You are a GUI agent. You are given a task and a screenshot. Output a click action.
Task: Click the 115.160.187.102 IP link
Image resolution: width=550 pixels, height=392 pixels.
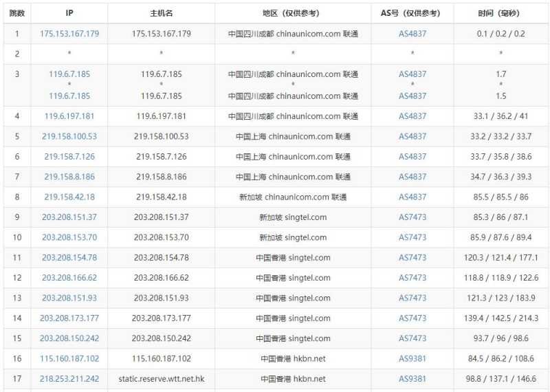(69, 359)
